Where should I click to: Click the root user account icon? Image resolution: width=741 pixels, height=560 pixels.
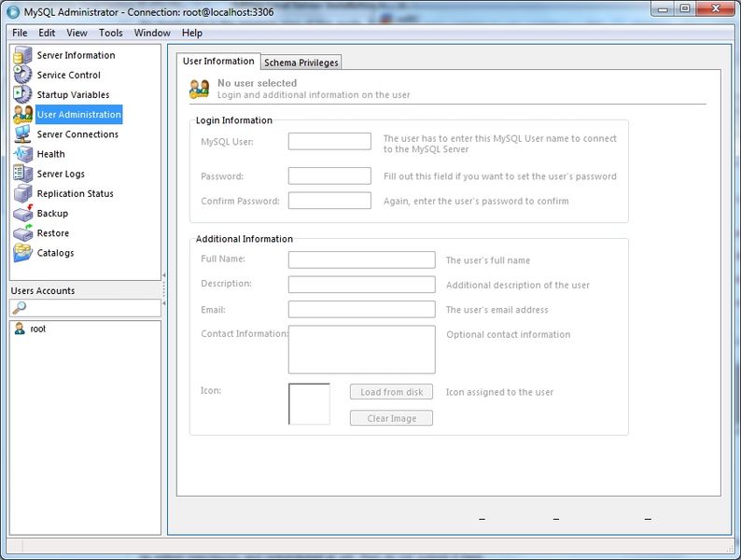point(20,329)
